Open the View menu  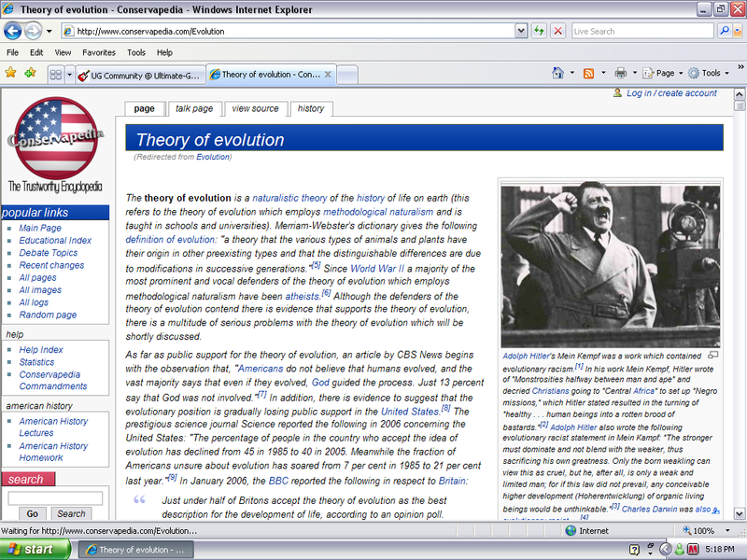tap(63, 52)
